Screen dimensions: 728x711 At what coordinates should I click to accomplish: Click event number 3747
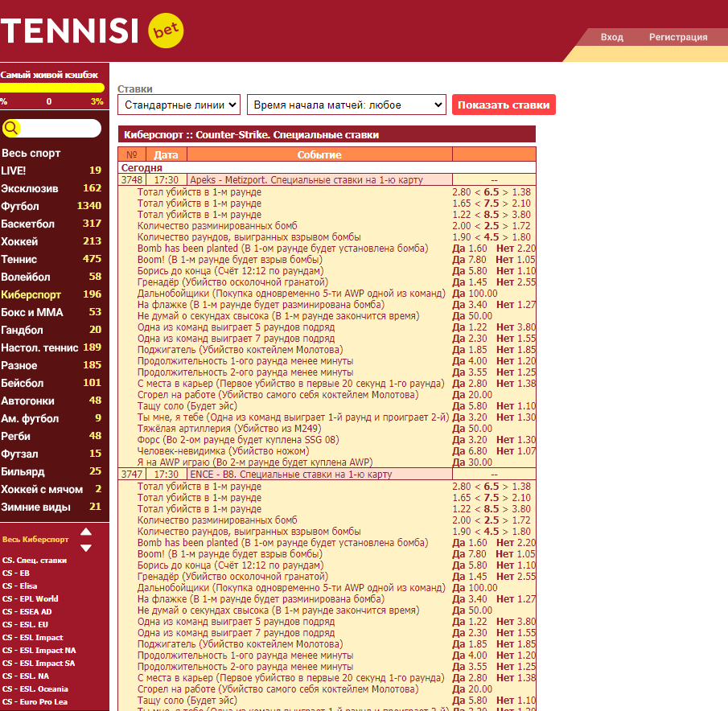[132, 475]
